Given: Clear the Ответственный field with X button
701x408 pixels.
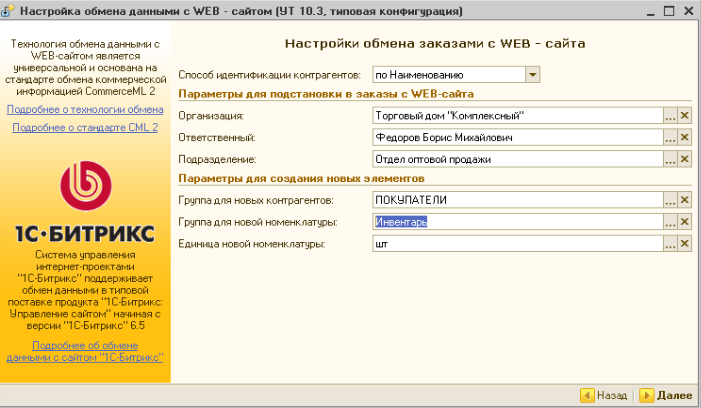Looking at the screenshot, I should pyautogui.click(x=685, y=137).
